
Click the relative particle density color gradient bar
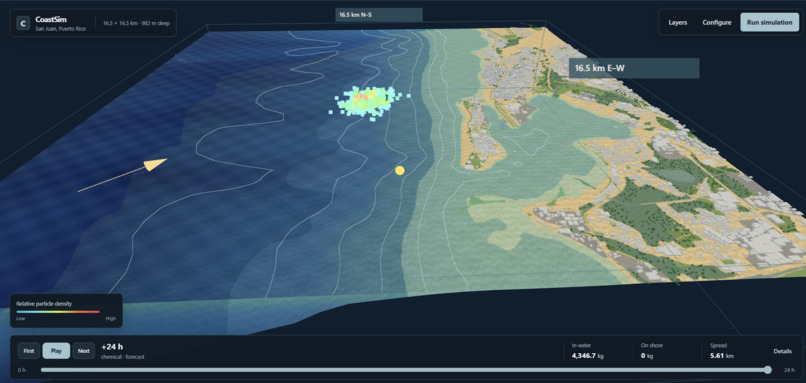pos(58,312)
